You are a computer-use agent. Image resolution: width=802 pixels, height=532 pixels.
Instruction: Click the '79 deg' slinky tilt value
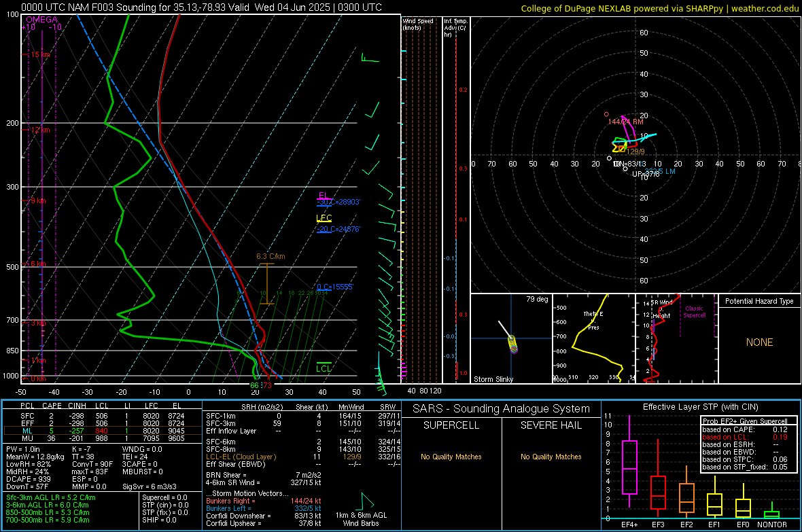(537, 299)
